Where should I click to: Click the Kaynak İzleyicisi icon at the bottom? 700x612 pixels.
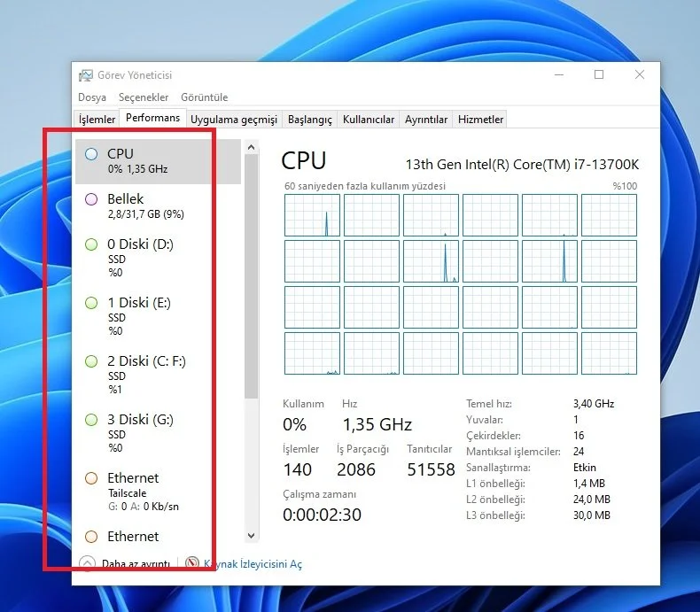tap(192, 563)
